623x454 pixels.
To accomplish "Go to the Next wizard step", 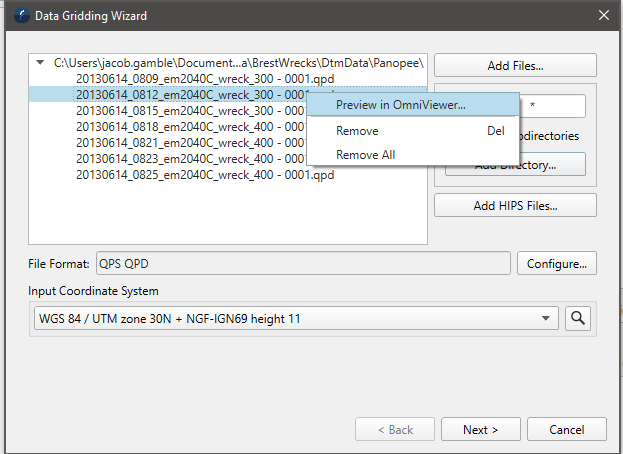I will [x=480, y=430].
